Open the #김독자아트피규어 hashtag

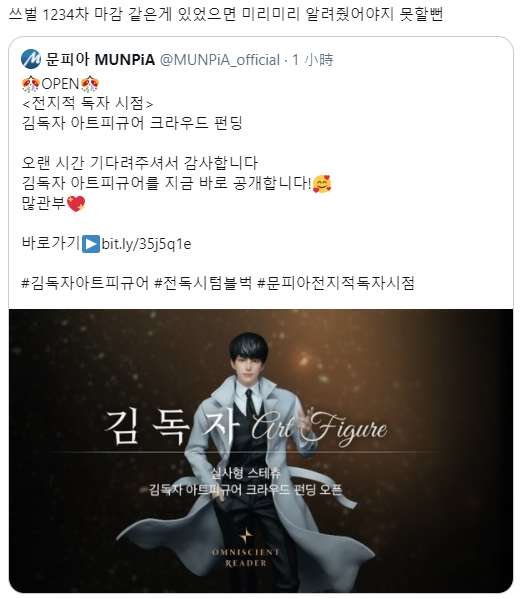coord(85,283)
